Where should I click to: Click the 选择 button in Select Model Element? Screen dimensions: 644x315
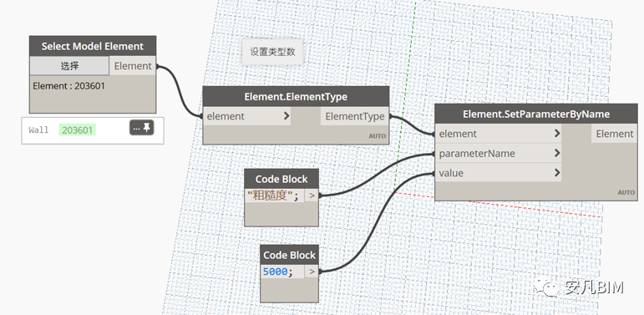click(x=69, y=66)
